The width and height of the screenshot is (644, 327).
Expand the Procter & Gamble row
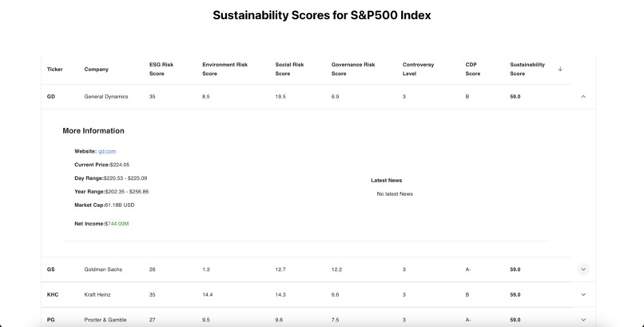click(x=583, y=320)
